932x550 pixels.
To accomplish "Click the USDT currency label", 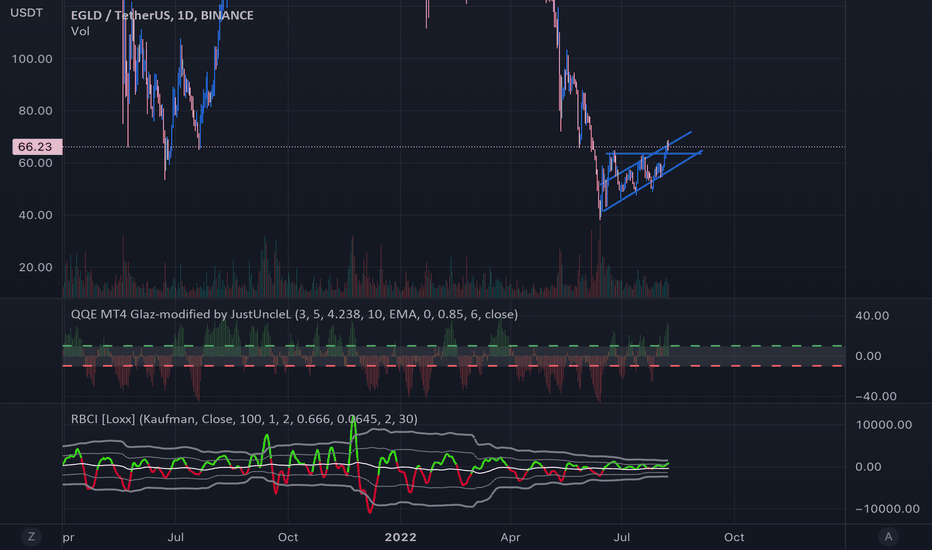I will point(26,12).
